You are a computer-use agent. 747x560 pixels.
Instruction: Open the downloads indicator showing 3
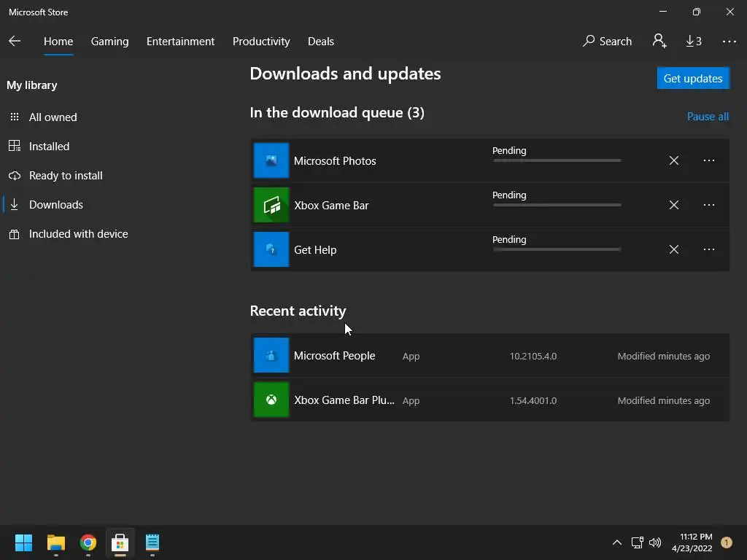click(x=694, y=42)
